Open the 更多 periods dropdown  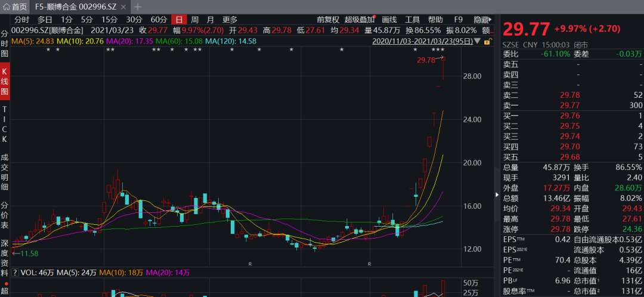(x=230, y=19)
